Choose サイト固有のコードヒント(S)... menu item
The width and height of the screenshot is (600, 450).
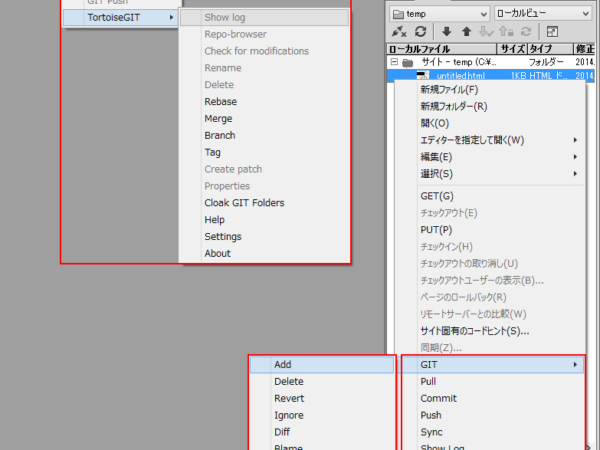474,331
